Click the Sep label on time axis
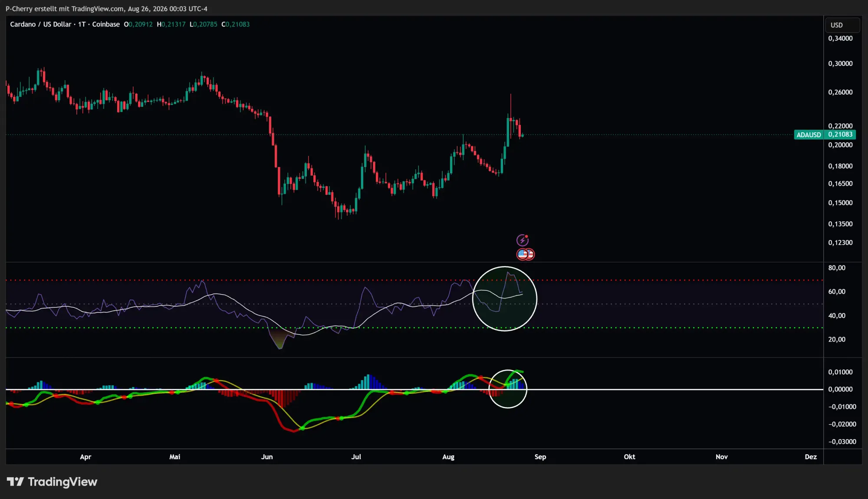The height and width of the screenshot is (499, 868). [540, 457]
